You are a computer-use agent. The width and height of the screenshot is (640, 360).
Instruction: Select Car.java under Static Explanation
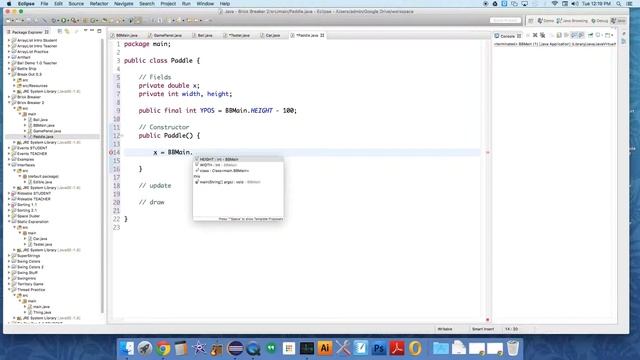[40, 238]
